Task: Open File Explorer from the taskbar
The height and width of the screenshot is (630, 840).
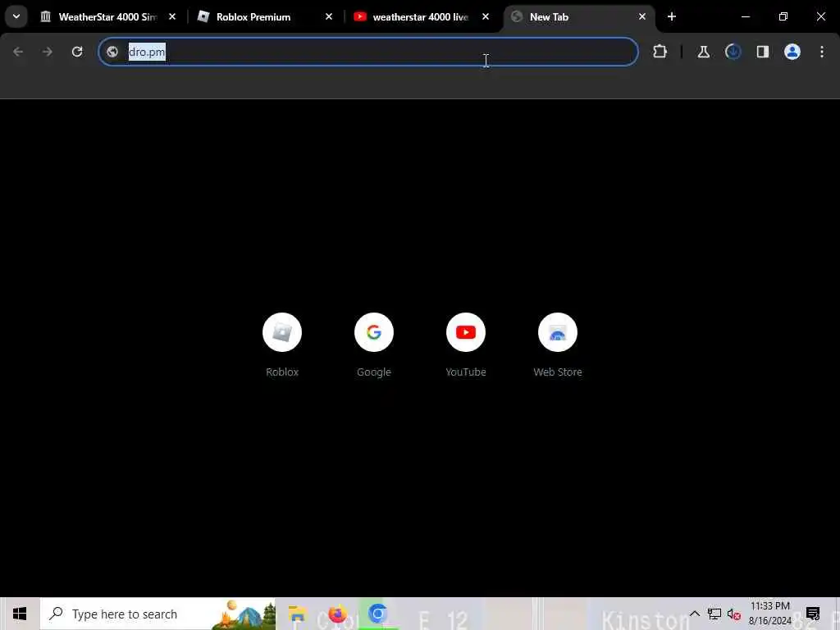Action: click(297, 614)
